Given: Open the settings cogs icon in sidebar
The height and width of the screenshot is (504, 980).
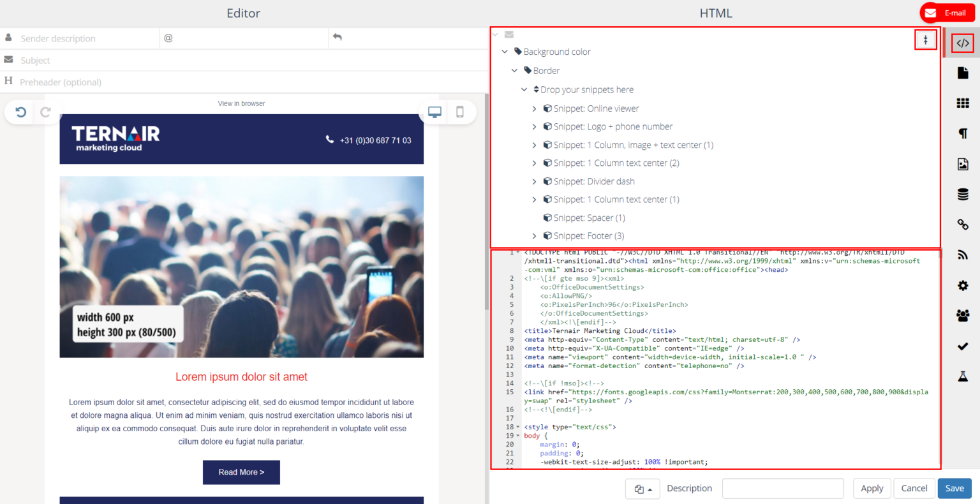Looking at the screenshot, I should pos(963,285).
